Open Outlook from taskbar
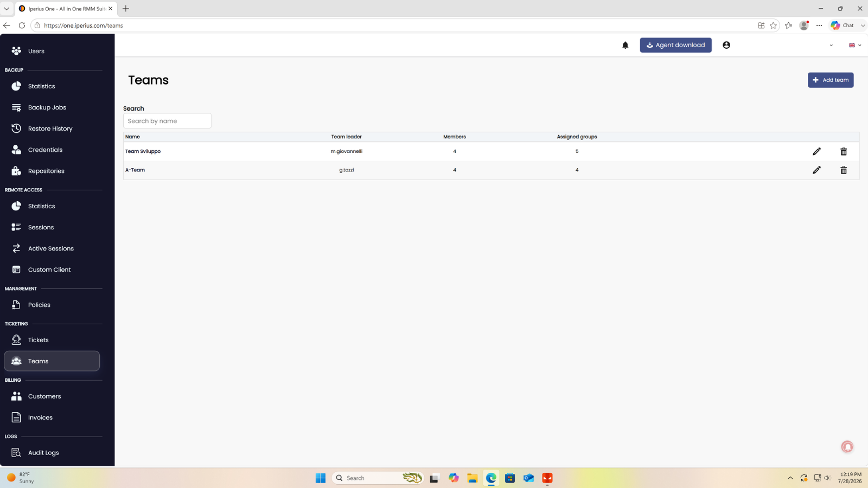Viewport: 868px width, 488px height. 528,478
